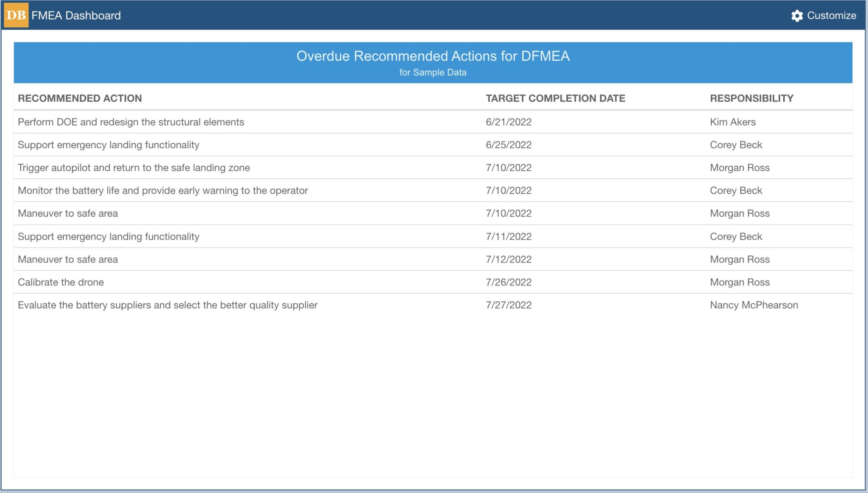Click the target date 7/27/2022

[x=508, y=305]
